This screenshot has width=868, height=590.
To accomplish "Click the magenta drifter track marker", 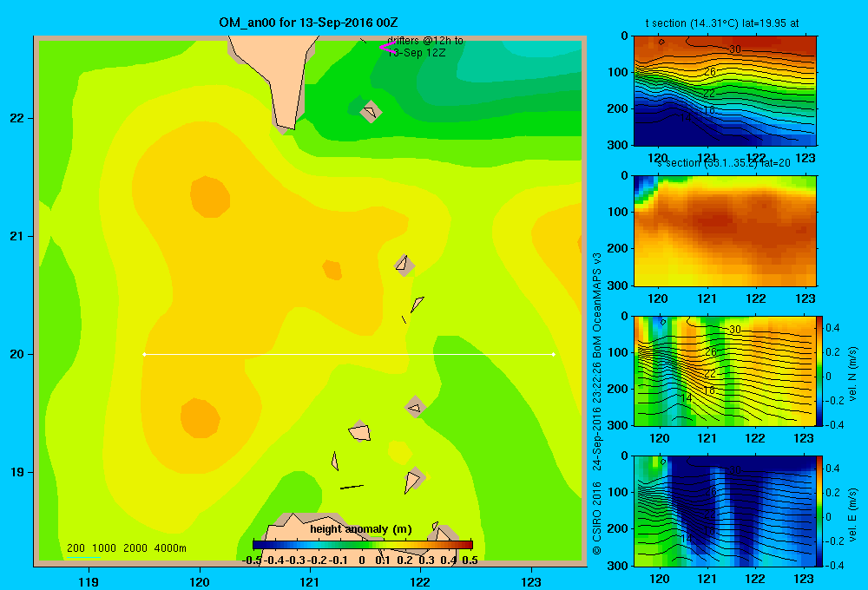I will (387, 48).
